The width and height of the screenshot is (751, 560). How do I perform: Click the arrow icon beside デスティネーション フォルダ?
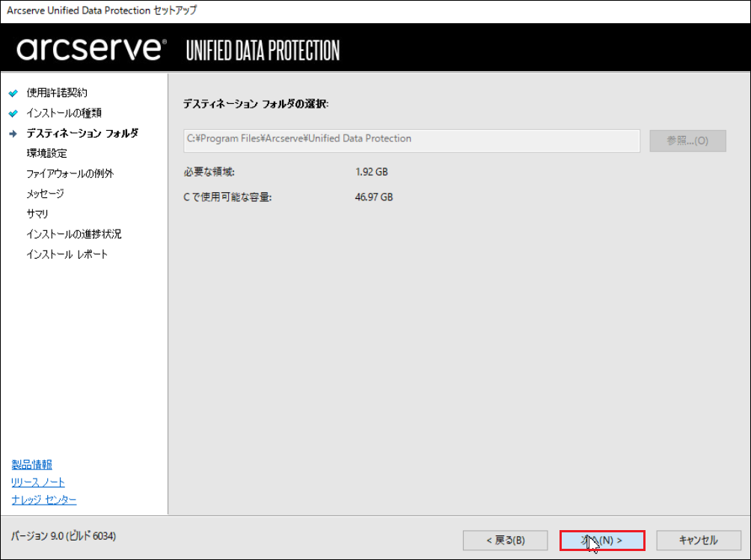pyautogui.click(x=13, y=134)
